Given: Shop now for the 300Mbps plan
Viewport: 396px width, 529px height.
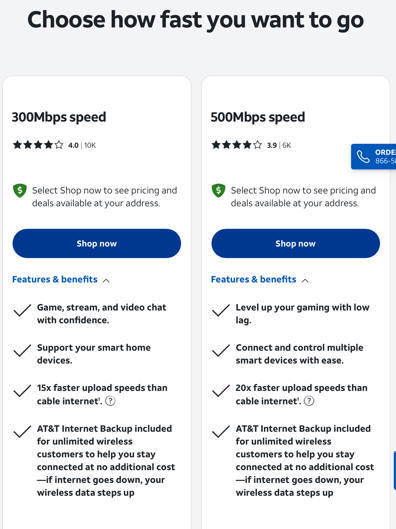Looking at the screenshot, I should [97, 244].
